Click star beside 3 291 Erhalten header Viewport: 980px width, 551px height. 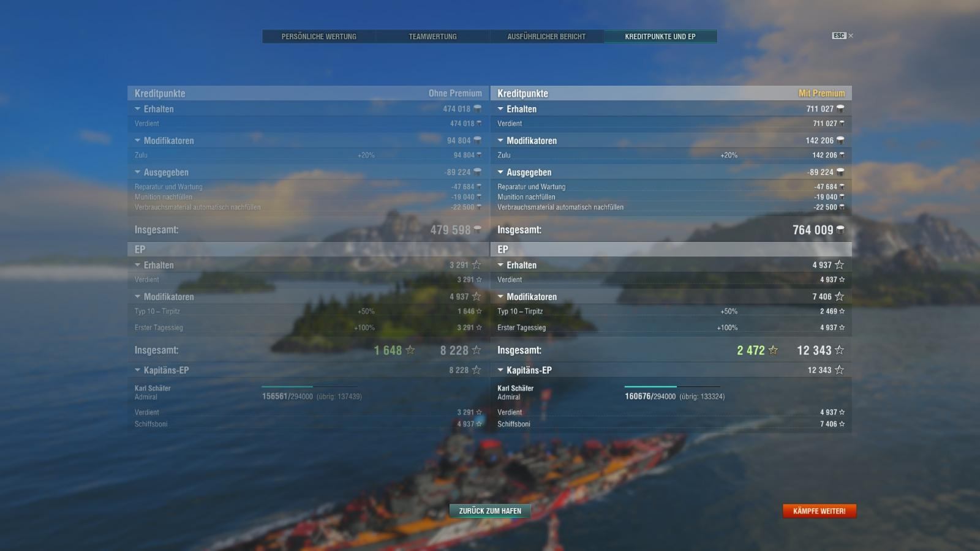coord(477,265)
